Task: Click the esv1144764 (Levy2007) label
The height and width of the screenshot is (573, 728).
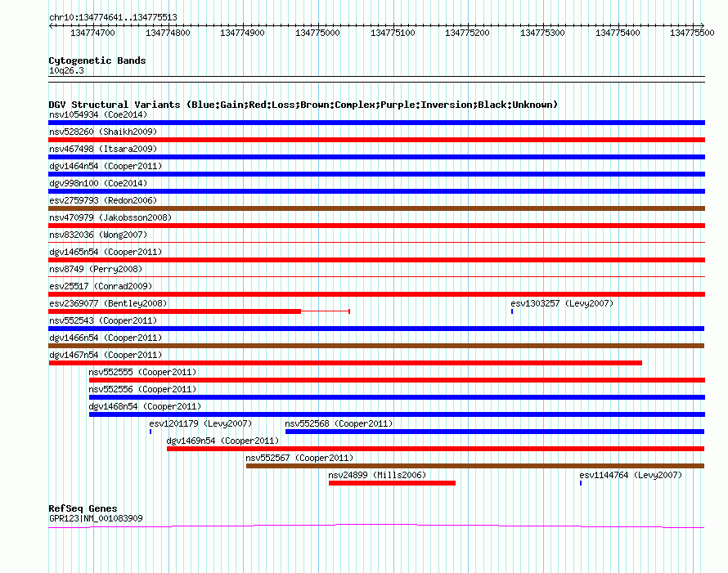Action: click(631, 475)
